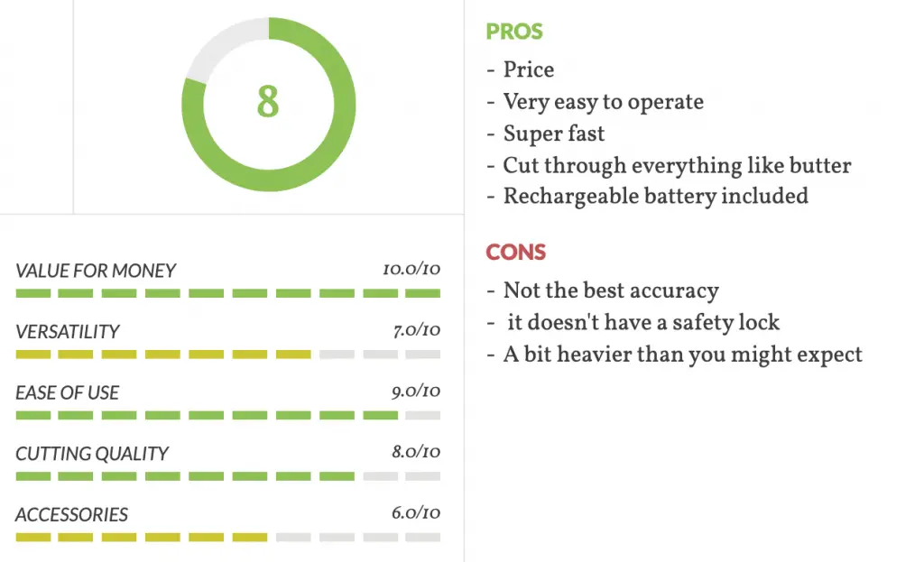This screenshot has height=562, width=924.
Task: Click the Versatility rating label
Action: pos(67,332)
